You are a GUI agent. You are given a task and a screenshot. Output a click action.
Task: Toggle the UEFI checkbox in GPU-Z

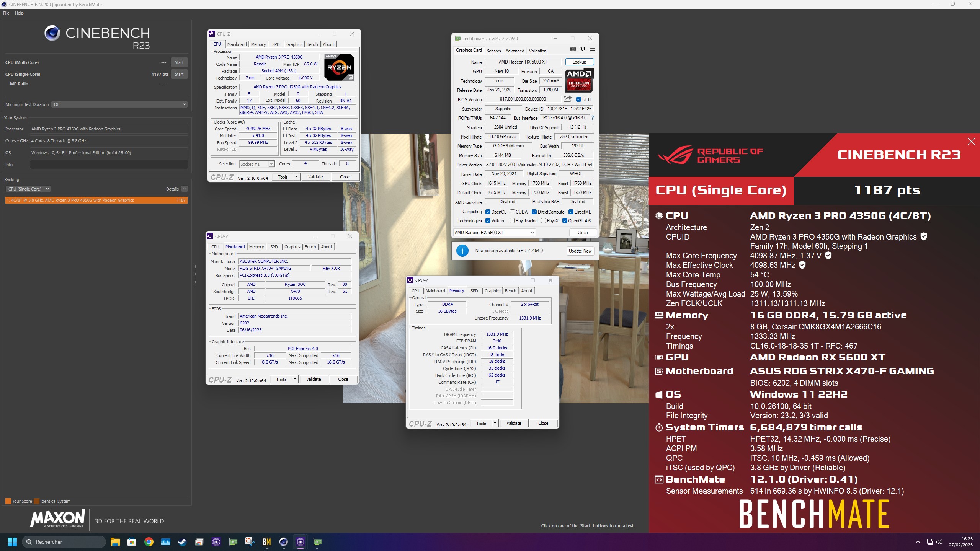(x=578, y=99)
